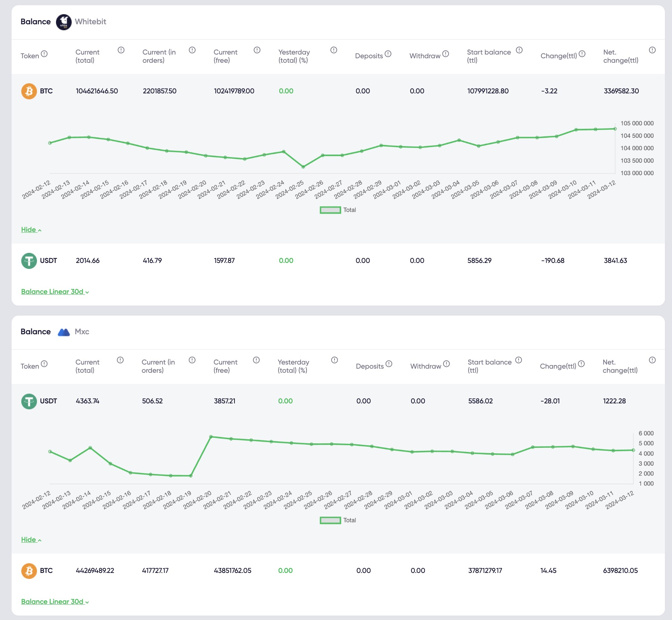672x620 pixels.
Task: Click info icon beside Mxc Net. change(ttl) header
Action: coord(652,360)
